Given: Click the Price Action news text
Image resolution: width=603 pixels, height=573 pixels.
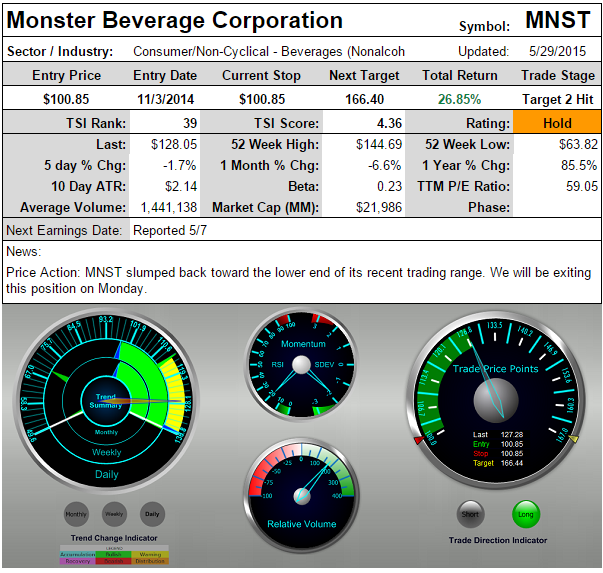Looking at the screenshot, I should point(298,280).
